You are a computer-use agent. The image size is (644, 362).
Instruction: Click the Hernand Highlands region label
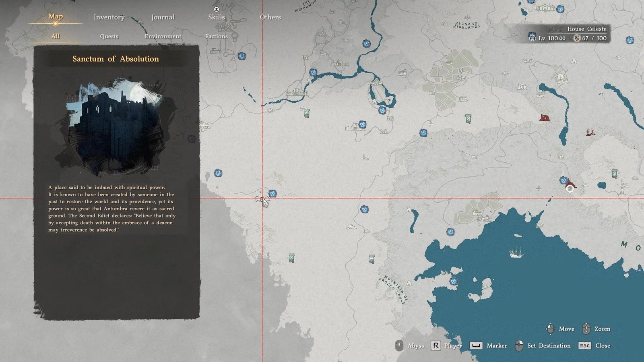pyautogui.click(x=466, y=25)
